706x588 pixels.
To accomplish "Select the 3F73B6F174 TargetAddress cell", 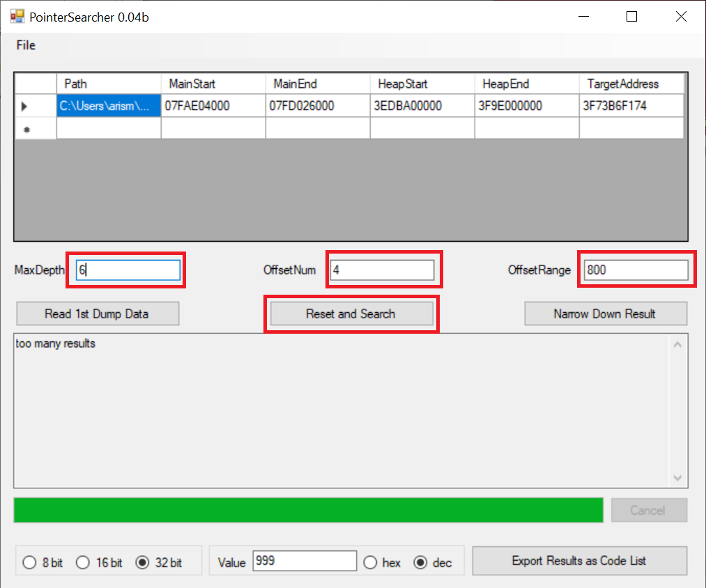I will 631,106.
